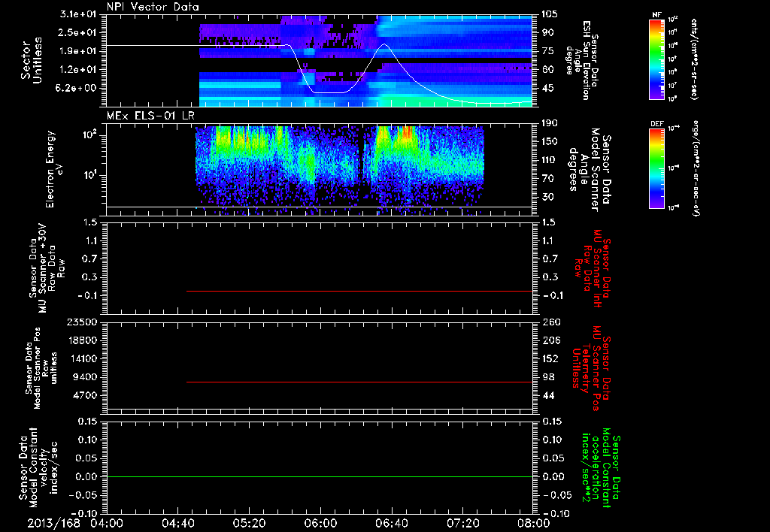Click the "NF" label above color bar

pyautogui.click(x=656, y=15)
